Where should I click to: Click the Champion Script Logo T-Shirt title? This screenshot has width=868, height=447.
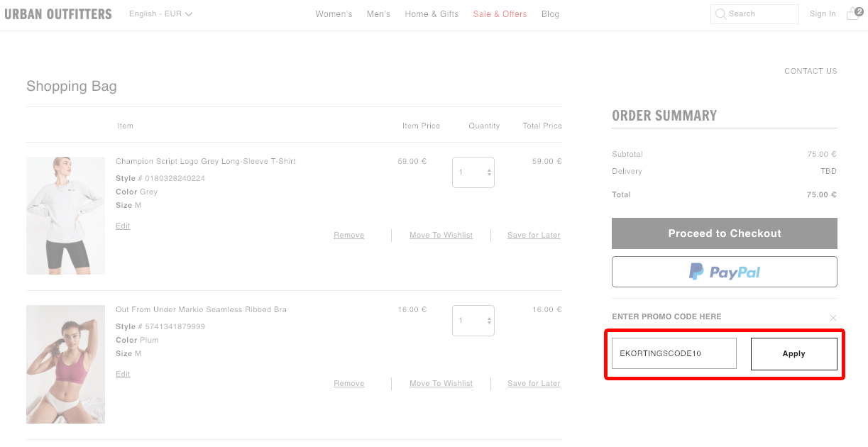point(206,161)
